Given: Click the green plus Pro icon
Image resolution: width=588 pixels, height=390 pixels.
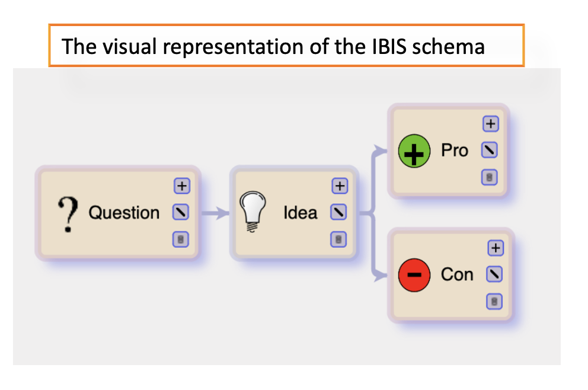Looking at the screenshot, I should click(x=414, y=152).
